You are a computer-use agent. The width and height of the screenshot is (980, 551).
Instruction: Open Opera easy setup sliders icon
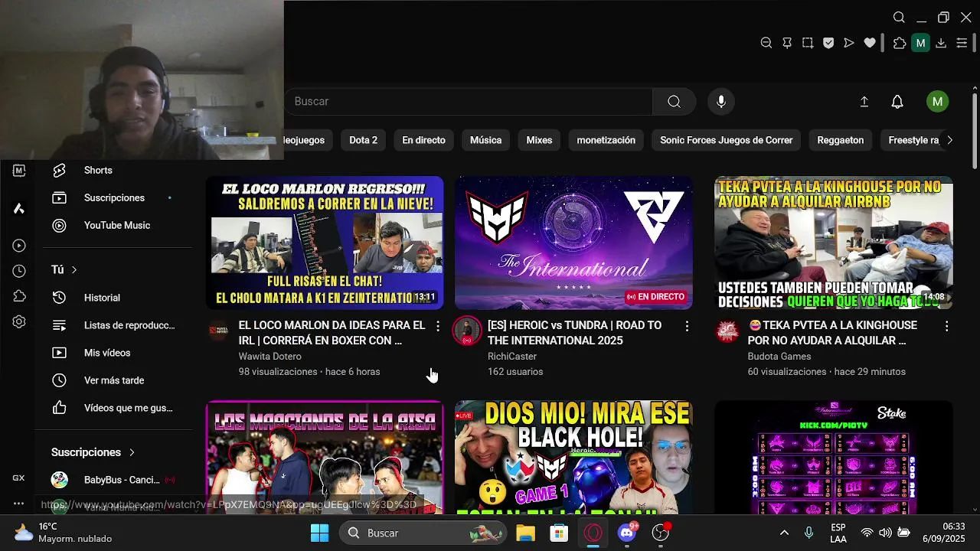coord(962,43)
